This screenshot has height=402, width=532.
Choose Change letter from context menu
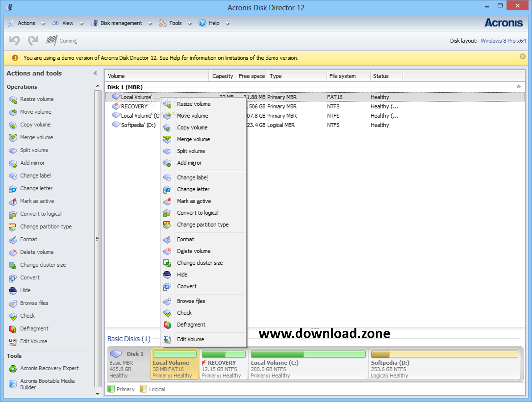203,189
